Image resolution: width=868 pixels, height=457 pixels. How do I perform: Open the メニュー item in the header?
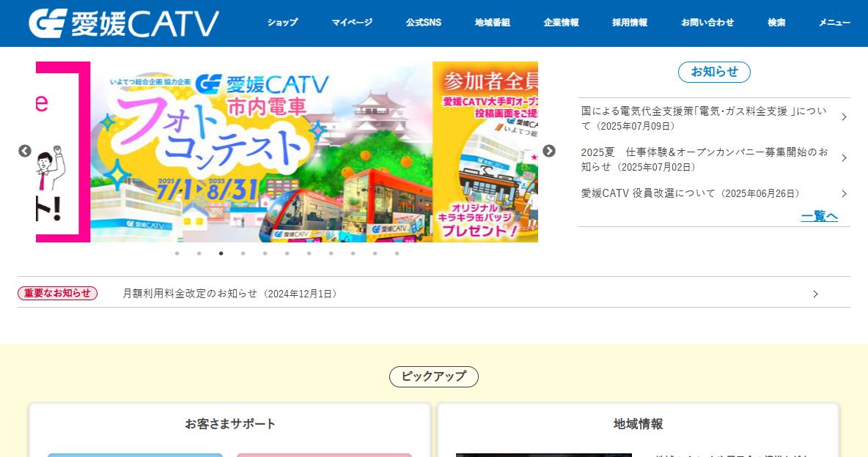coord(834,23)
